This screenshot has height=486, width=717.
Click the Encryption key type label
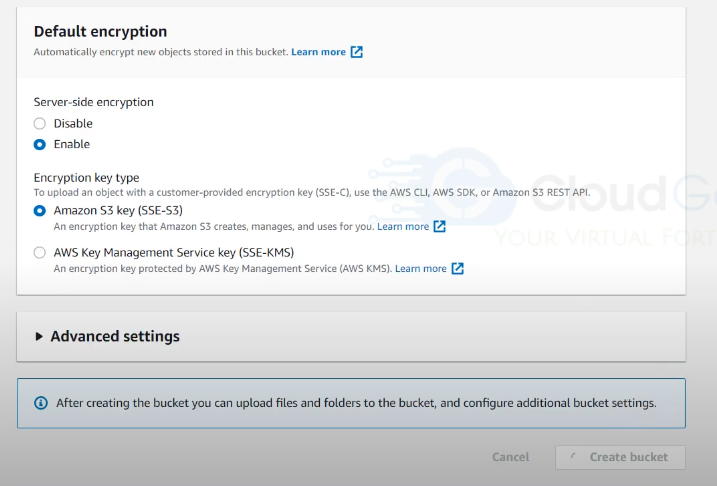point(86,177)
